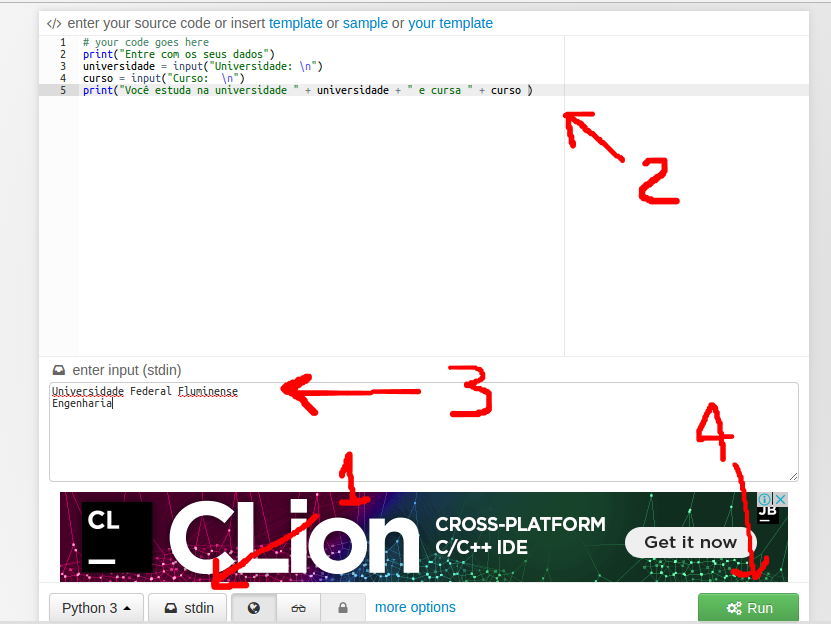Select the secret visibility glasses icon

298,608
